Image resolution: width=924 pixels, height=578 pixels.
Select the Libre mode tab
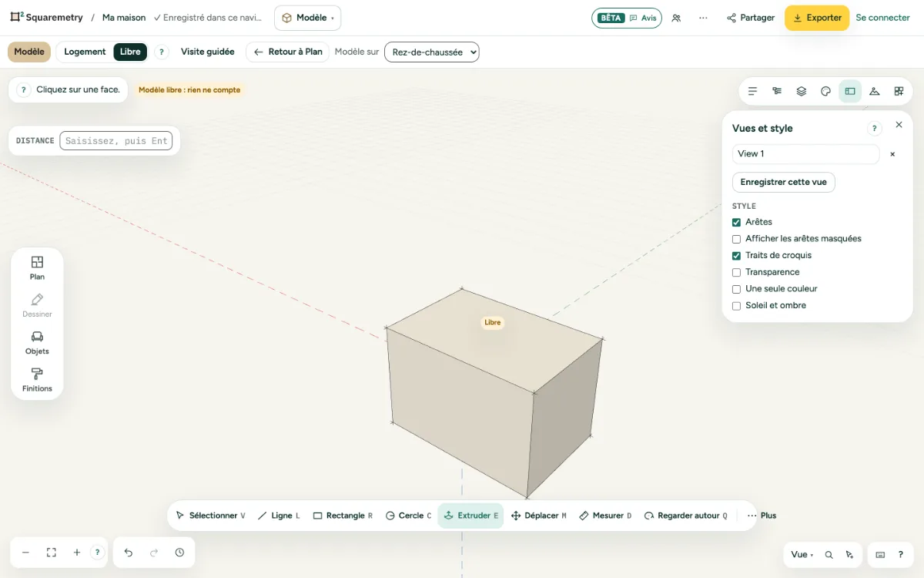pos(130,52)
